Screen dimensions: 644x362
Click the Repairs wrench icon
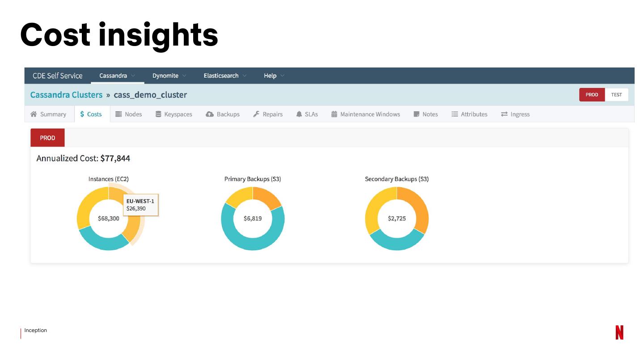256,114
